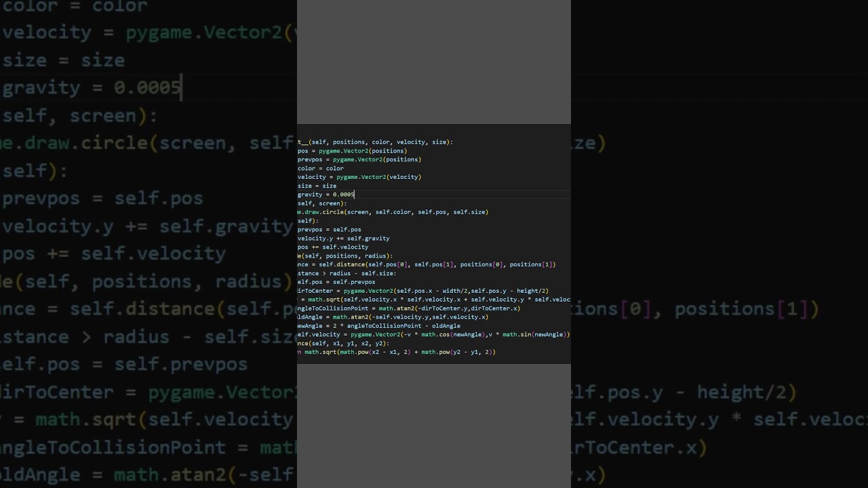Click the 'dirToCenter = pygame.Vector2(...' line in center code
868x488 pixels.
point(423,291)
